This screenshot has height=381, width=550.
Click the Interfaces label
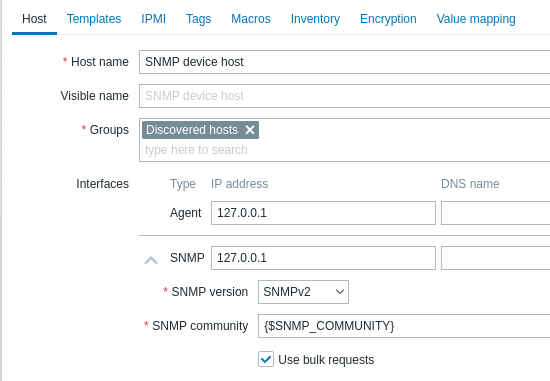[102, 184]
